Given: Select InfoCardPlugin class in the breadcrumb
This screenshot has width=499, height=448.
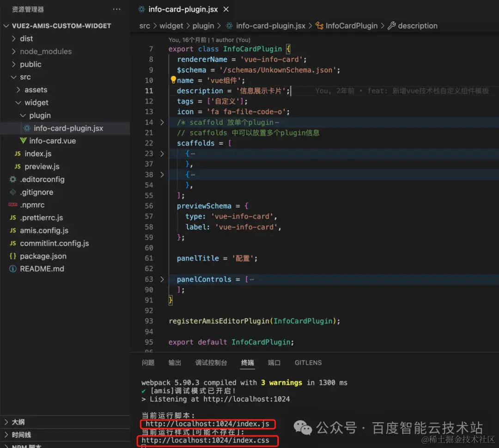Looking at the screenshot, I should pos(351,26).
